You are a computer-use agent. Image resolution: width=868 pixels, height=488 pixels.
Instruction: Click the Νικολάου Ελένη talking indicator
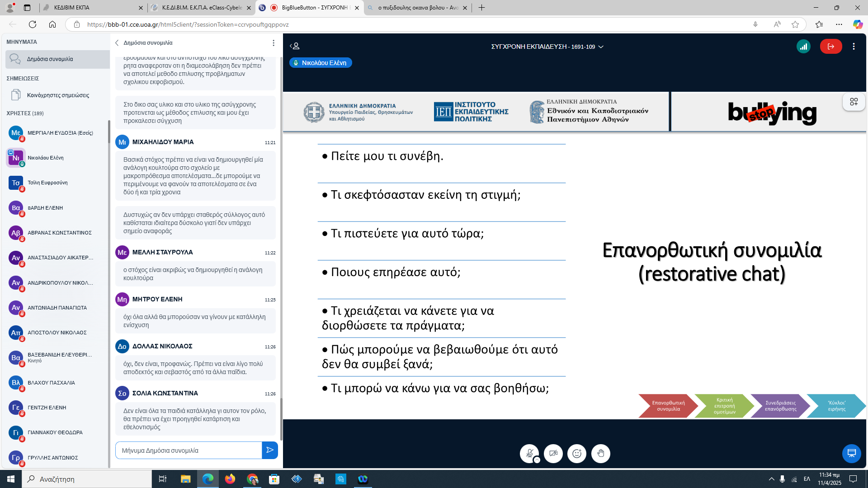click(321, 63)
